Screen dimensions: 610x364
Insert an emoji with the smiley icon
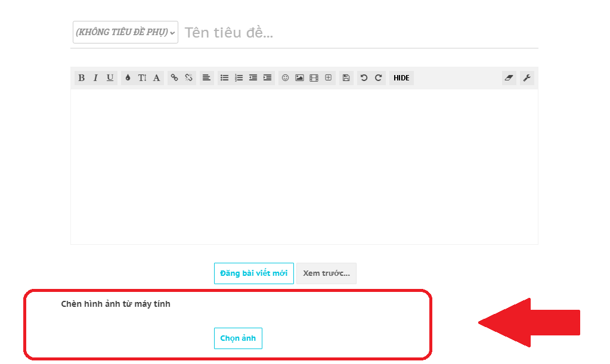click(286, 77)
